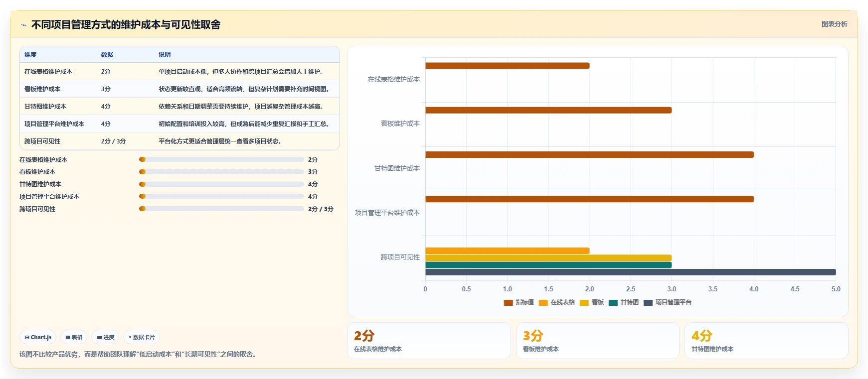Click the 在线表格维护成本 chart bar
The image size is (868, 379).
pyautogui.click(x=508, y=66)
